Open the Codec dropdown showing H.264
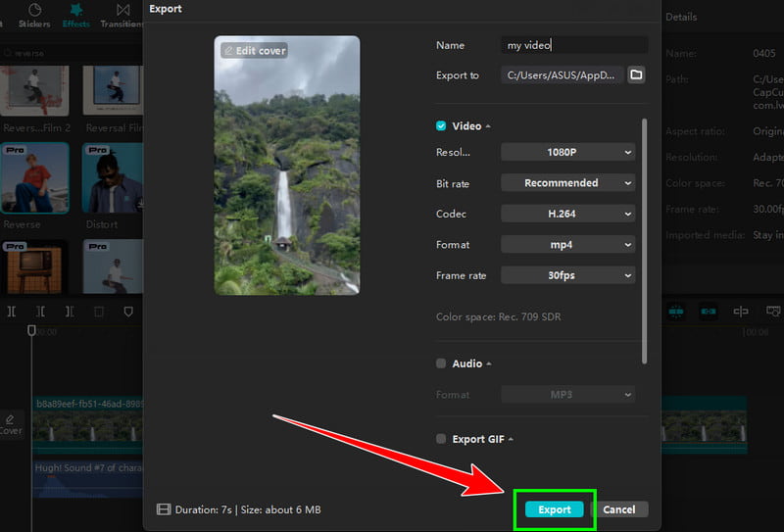 (x=567, y=214)
